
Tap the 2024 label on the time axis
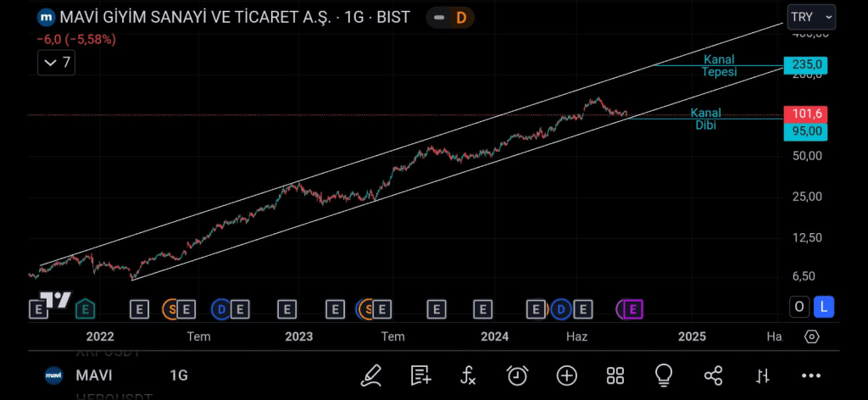pyautogui.click(x=494, y=336)
